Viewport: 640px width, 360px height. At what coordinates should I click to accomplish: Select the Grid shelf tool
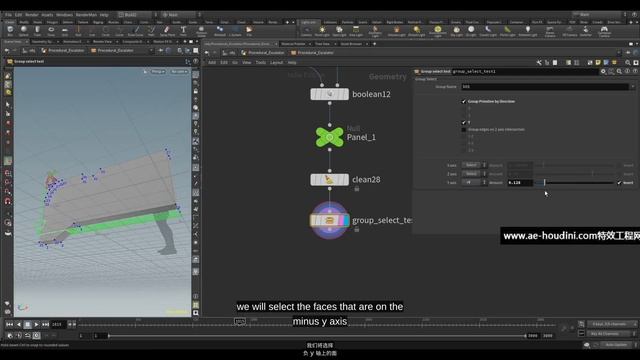(x=64, y=31)
